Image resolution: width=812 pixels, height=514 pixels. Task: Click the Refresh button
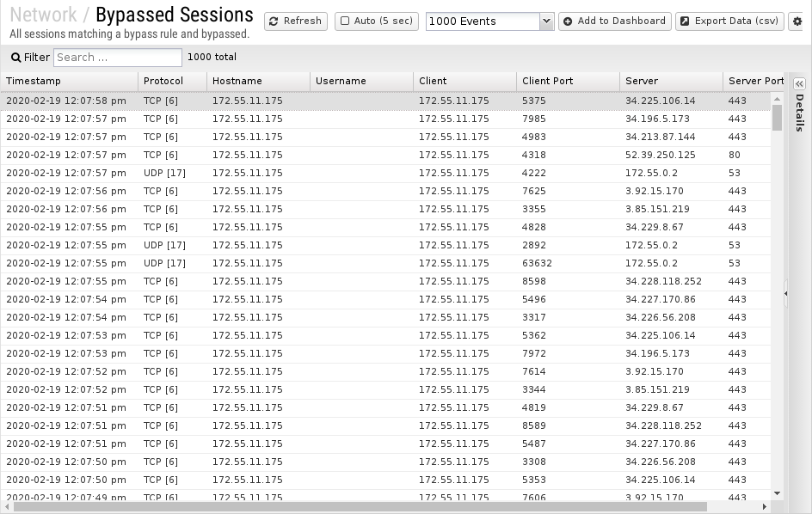coord(296,21)
